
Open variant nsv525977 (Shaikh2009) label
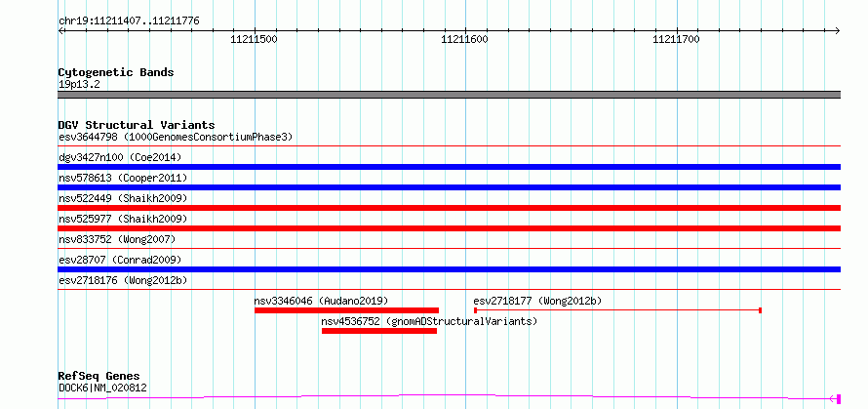tap(123, 219)
